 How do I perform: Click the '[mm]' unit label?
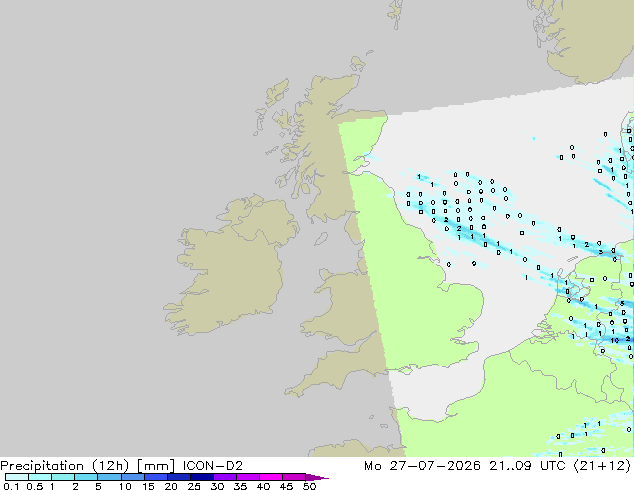[156, 466]
